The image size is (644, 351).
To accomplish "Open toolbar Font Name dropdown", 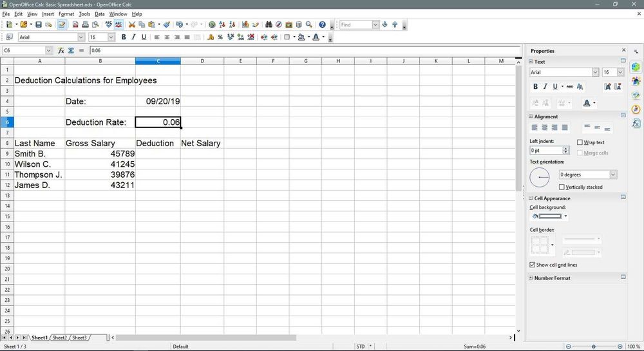I will coord(81,37).
